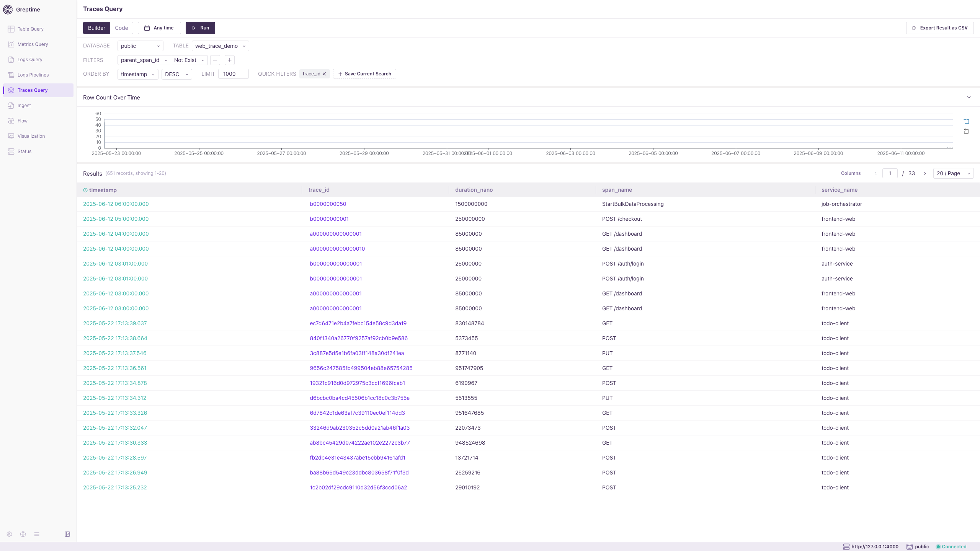Image resolution: width=980 pixels, height=551 pixels.
Task: Switch to Builder mode
Action: 96,28
